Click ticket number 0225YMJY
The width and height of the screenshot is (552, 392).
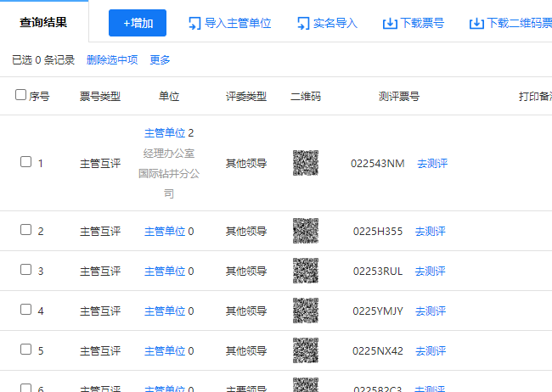pyautogui.click(x=378, y=311)
